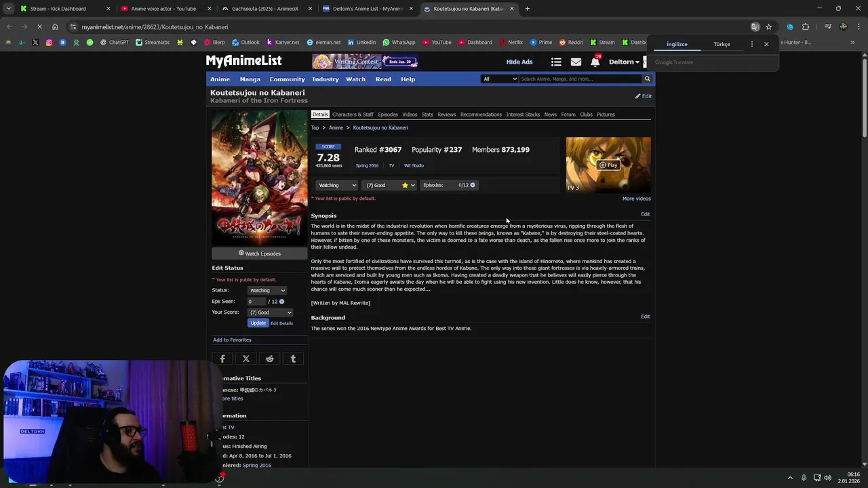Play the PV 3 video

click(608, 165)
